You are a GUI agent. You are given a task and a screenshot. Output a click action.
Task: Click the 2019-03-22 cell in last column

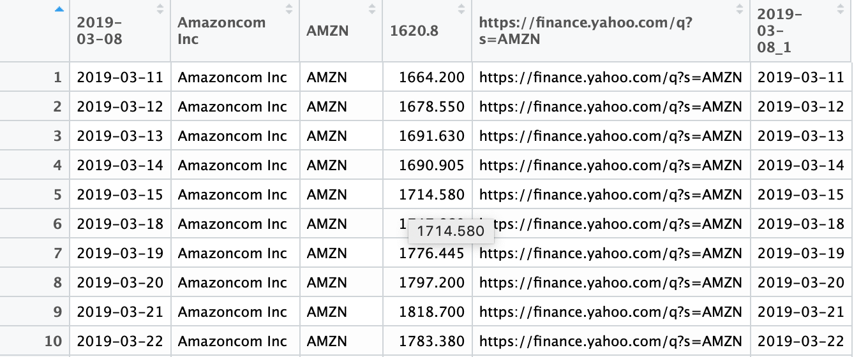click(x=800, y=341)
